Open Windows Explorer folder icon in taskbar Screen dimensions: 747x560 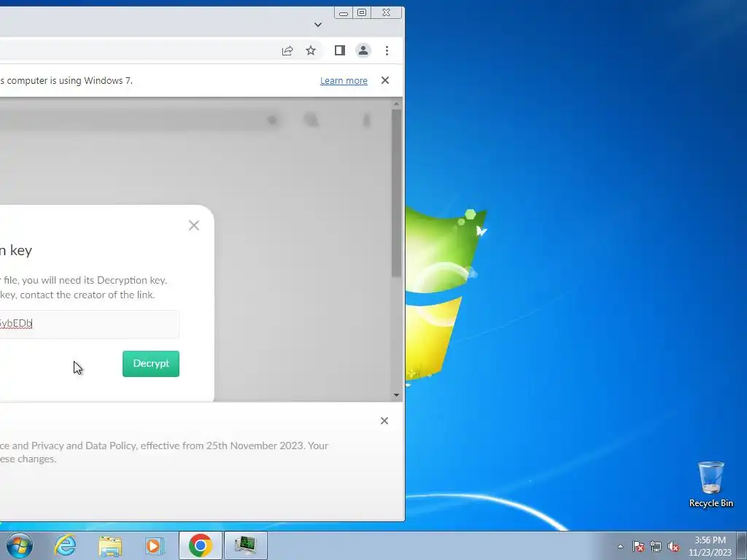pyautogui.click(x=110, y=545)
